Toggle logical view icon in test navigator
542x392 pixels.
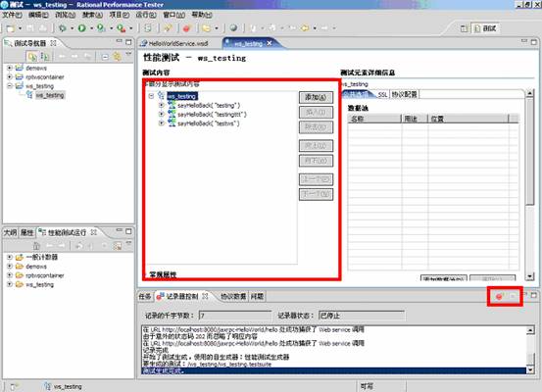point(32,56)
